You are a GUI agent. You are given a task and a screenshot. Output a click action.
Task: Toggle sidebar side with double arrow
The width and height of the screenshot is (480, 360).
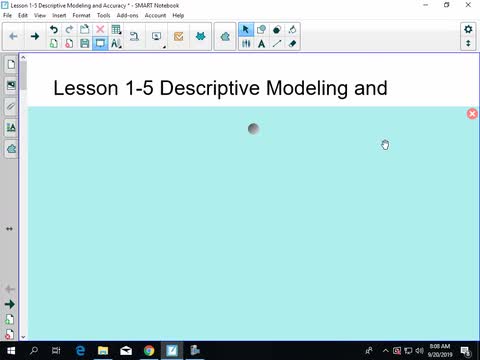click(9, 229)
